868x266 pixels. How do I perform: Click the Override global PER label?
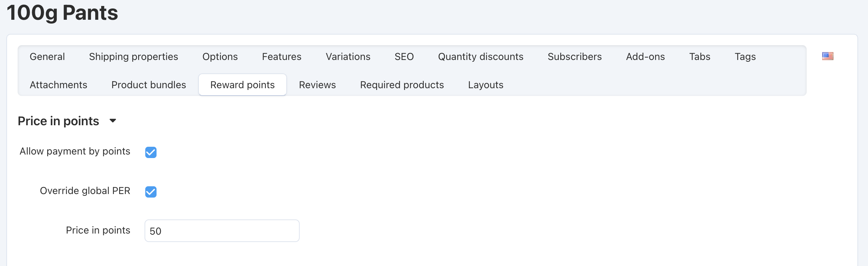pos(85,191)
